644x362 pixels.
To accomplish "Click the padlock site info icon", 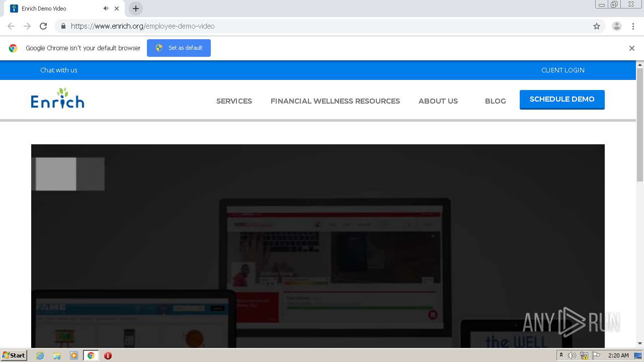I will coord(63,26).
